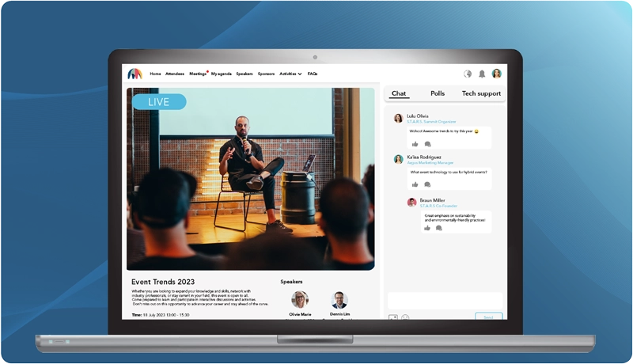Viewport: 633px width, 364px height.
Task: Click the Send button in chat
Action: [488, 317]
